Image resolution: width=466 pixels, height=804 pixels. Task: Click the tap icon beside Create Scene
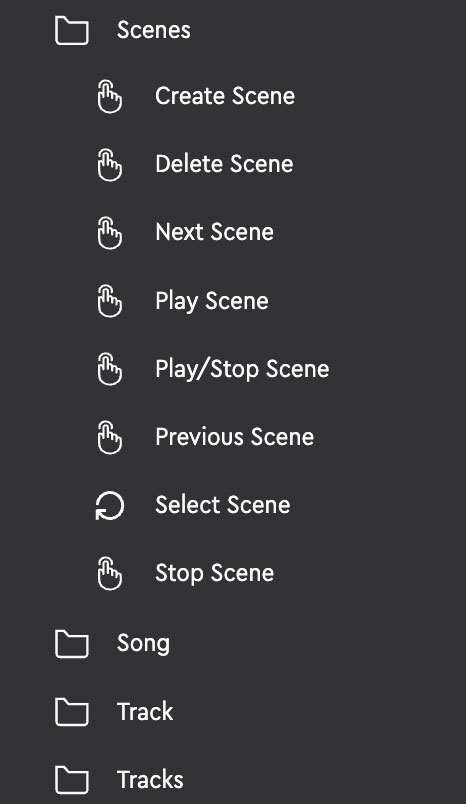pyautogui.click(x=110, y=96)
